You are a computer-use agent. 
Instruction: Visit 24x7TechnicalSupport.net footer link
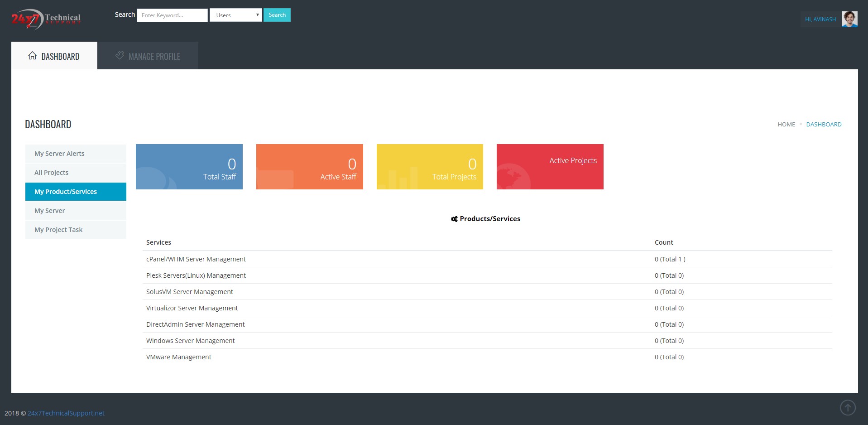click(66, 413)
